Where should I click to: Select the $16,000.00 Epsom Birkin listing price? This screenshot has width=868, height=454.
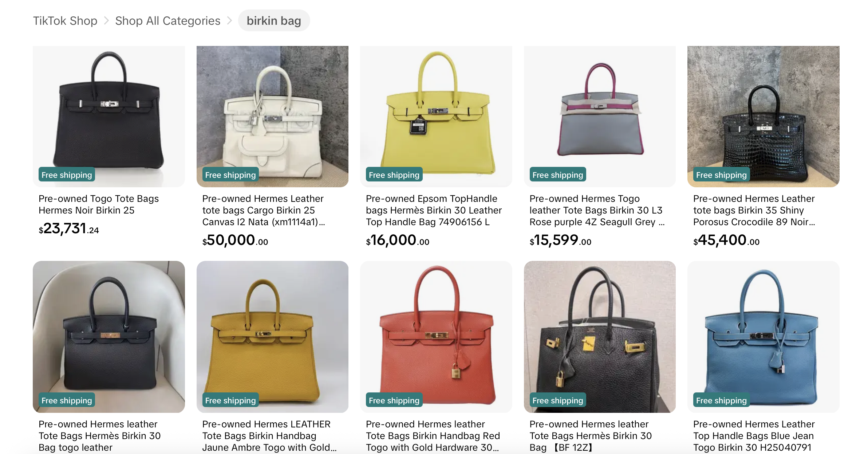click(398, 240)
